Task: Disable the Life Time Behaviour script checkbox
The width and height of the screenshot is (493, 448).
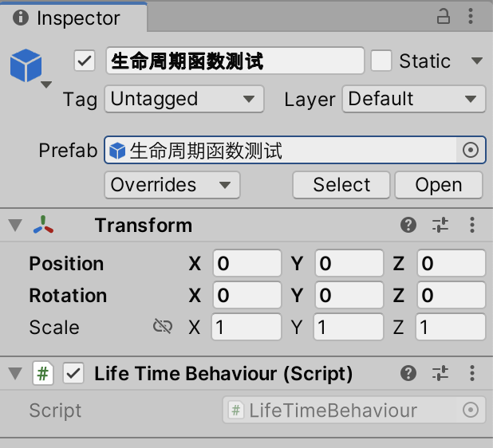Action: [73, 373]
